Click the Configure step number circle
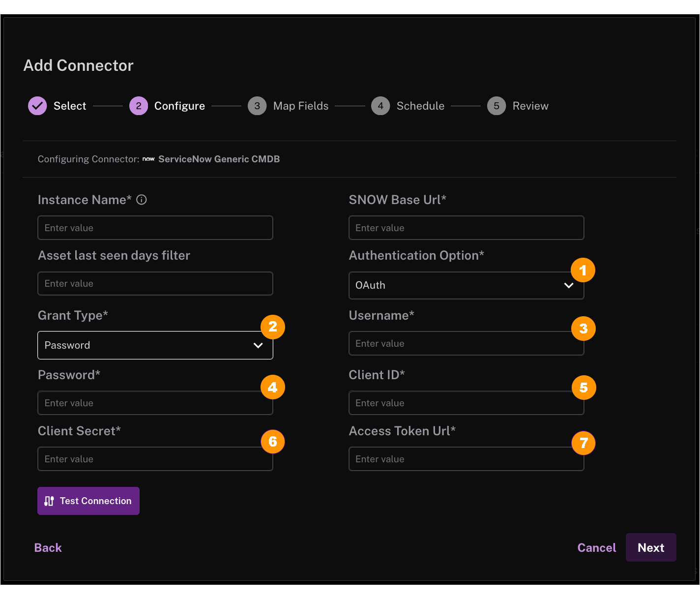700x600 pixels. pos(139,106)
